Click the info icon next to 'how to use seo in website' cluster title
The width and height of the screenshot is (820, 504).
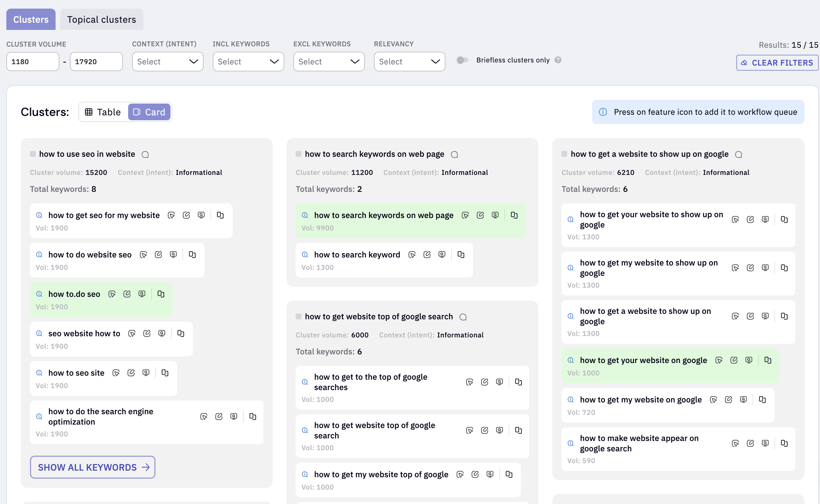pyautogui.click(x=145, y=154)
